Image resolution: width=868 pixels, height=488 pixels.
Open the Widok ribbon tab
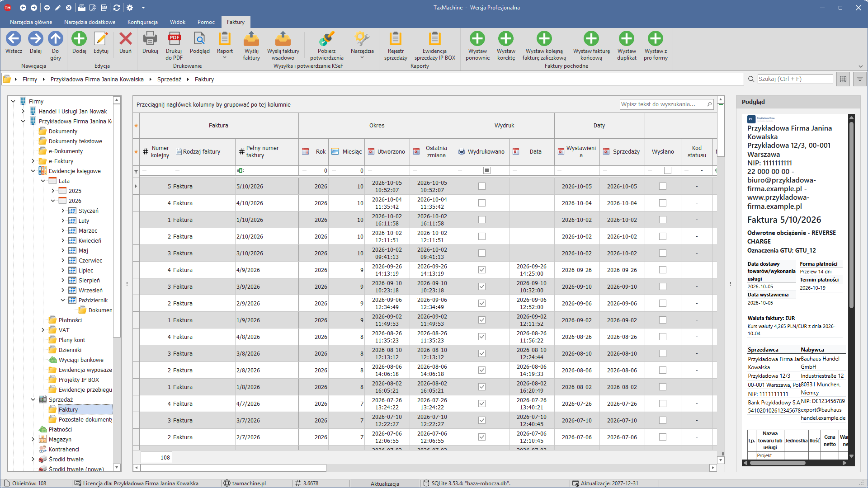178,22
